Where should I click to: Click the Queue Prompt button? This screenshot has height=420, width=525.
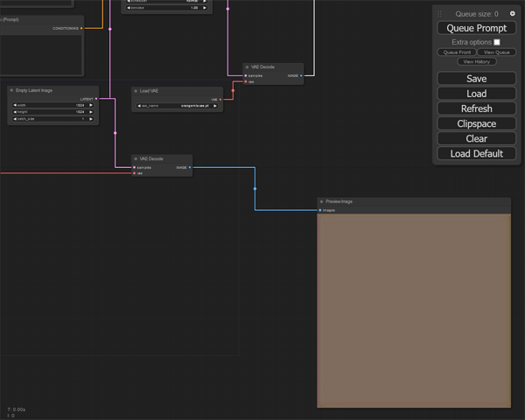476,28
